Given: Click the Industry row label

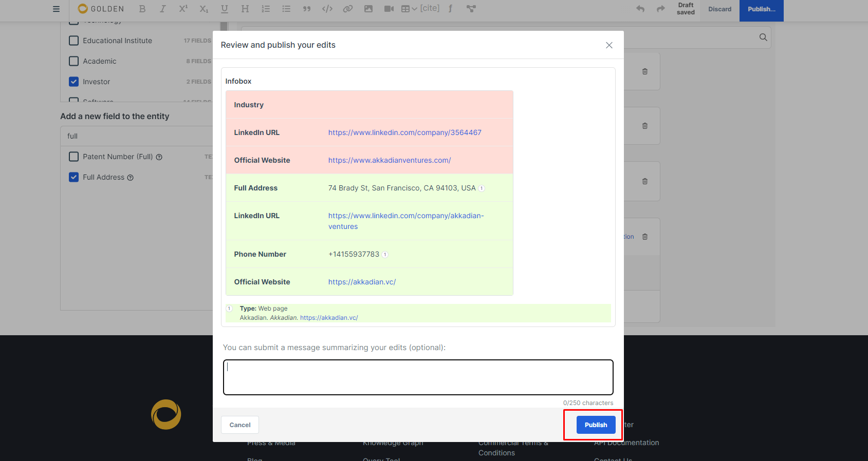Looking at the screenshot, I should (249, 105).
